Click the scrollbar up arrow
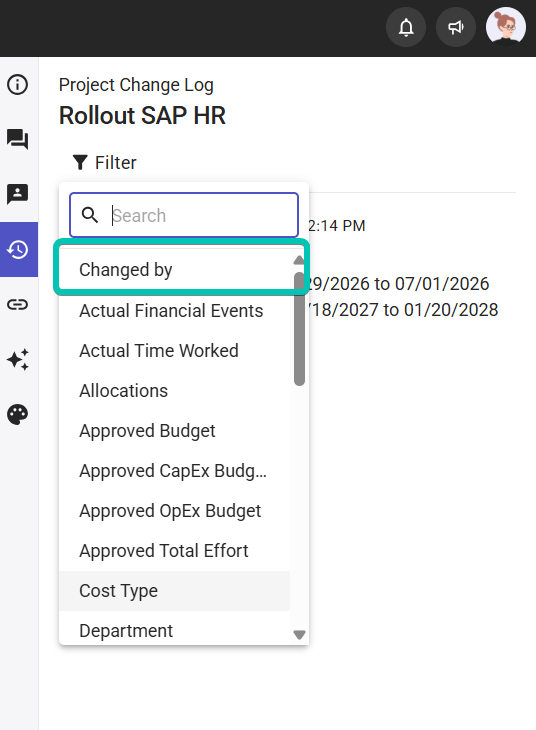This screenshot has width=536, height=730. tap(299, 260)
